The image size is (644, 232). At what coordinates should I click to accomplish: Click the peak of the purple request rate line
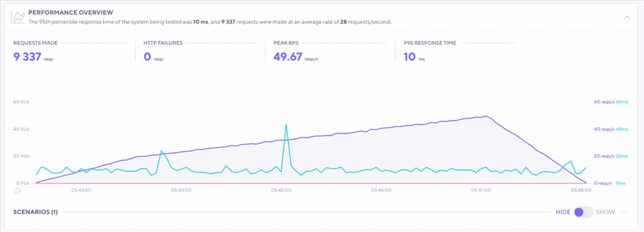point(486,116)
